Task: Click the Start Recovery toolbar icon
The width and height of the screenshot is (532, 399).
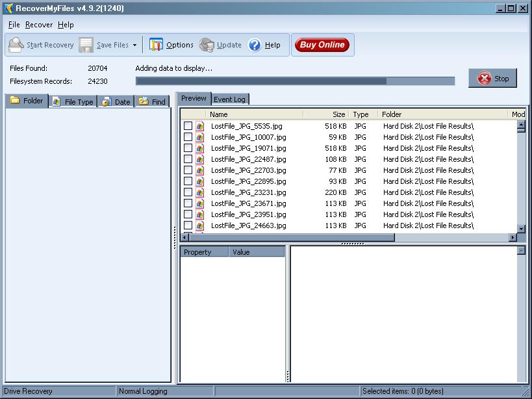Action: tap(16, 45)
